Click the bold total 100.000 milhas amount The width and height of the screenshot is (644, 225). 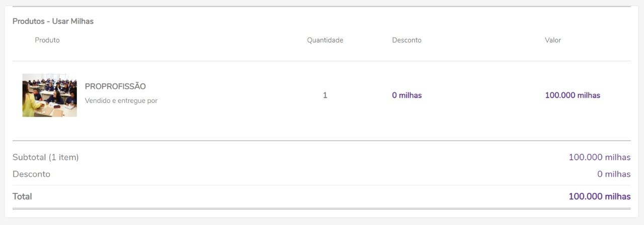click(599, 196)
